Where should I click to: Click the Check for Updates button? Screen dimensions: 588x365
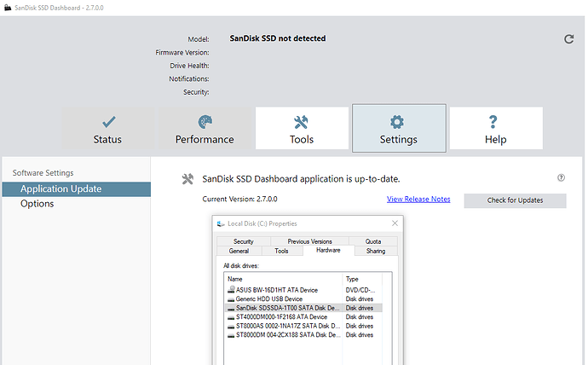(516, 200)
